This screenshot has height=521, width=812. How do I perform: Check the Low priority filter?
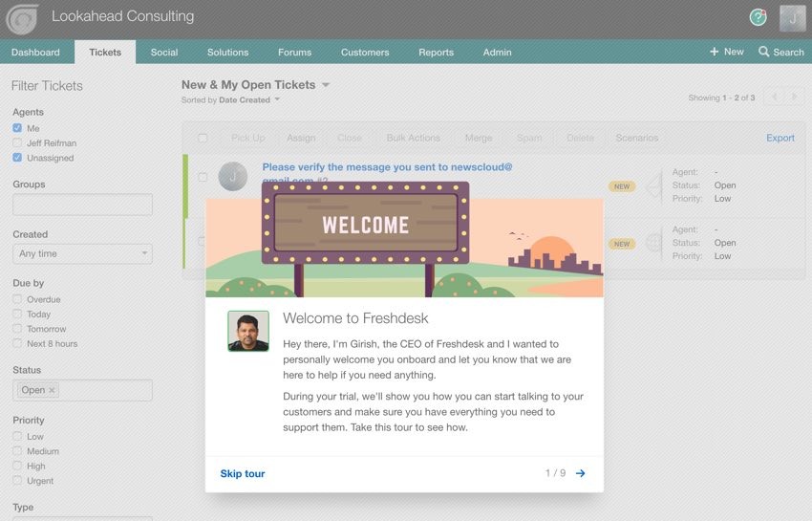point(17,436)
